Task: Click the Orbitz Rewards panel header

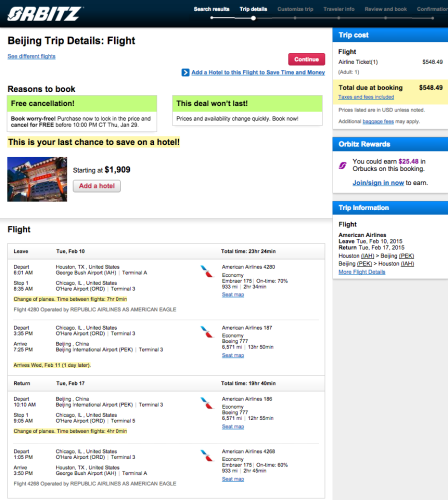Action: click(x=390, y=144)
